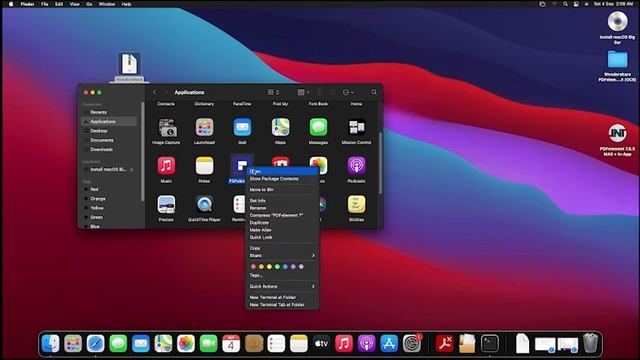Screen dimensions: 640x360
Task: Apply the blue tag color in context menu
Action: click(285, 267)
